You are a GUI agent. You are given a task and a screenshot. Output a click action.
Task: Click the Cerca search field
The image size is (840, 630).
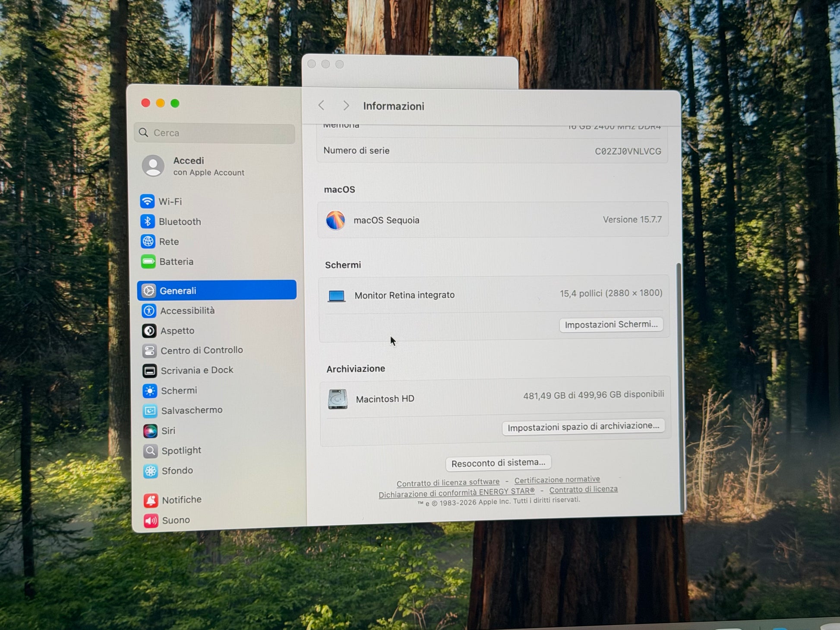(x=215, y=133)
